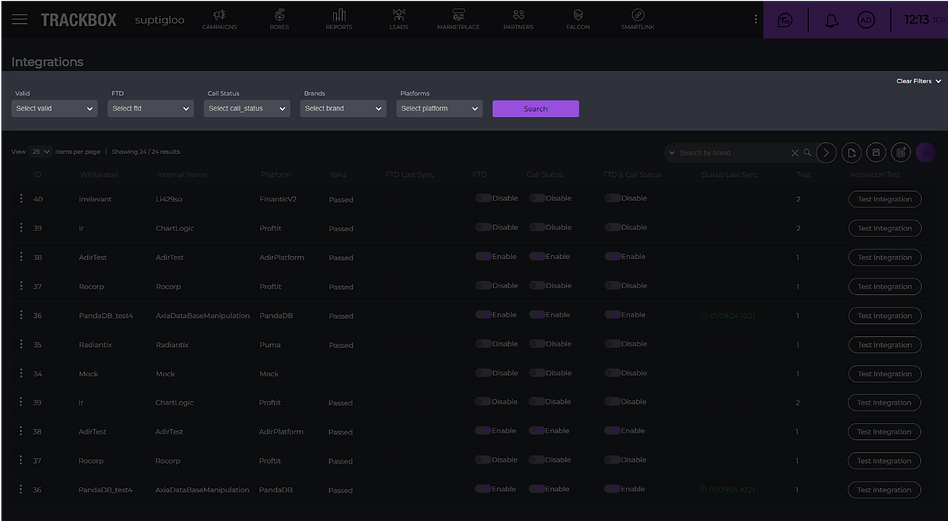
Task: Open the AD user avatar menu
Action: pyautogui.click(x=866, y=20)
